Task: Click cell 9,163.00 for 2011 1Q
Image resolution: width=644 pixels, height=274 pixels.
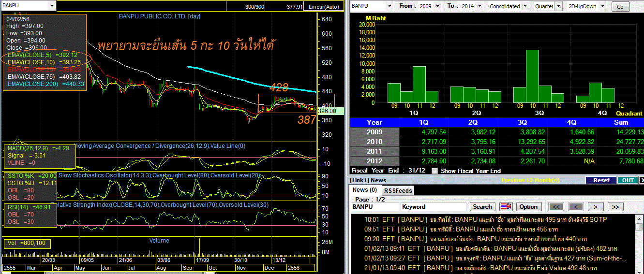Action: (x=425, y=151)
